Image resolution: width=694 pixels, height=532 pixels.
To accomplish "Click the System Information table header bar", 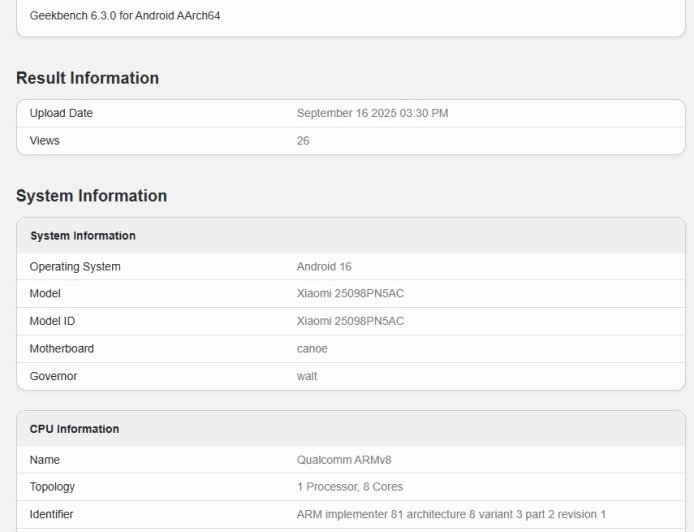I will pyautogui.click(x=83, y=236).
